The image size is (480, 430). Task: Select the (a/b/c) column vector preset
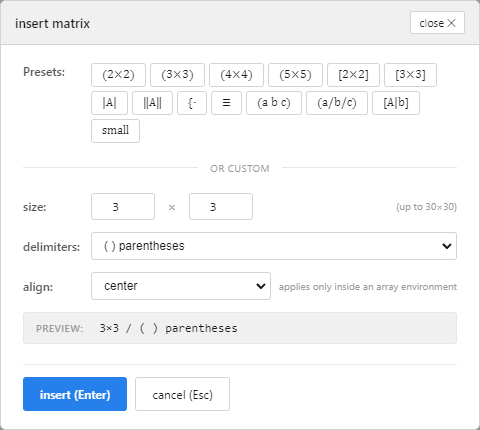coord(337,103)
